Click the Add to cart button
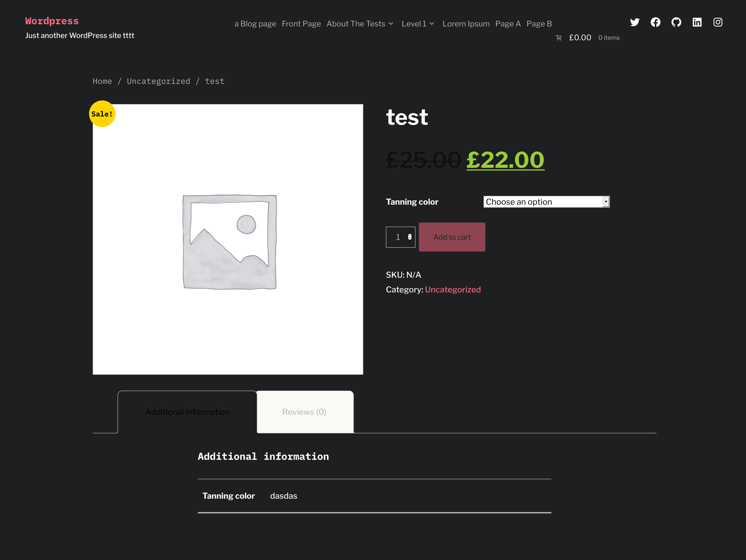Image resolution: width=746 pixels, height=560 pixels. pyautogui.click(x=452, y=237)
